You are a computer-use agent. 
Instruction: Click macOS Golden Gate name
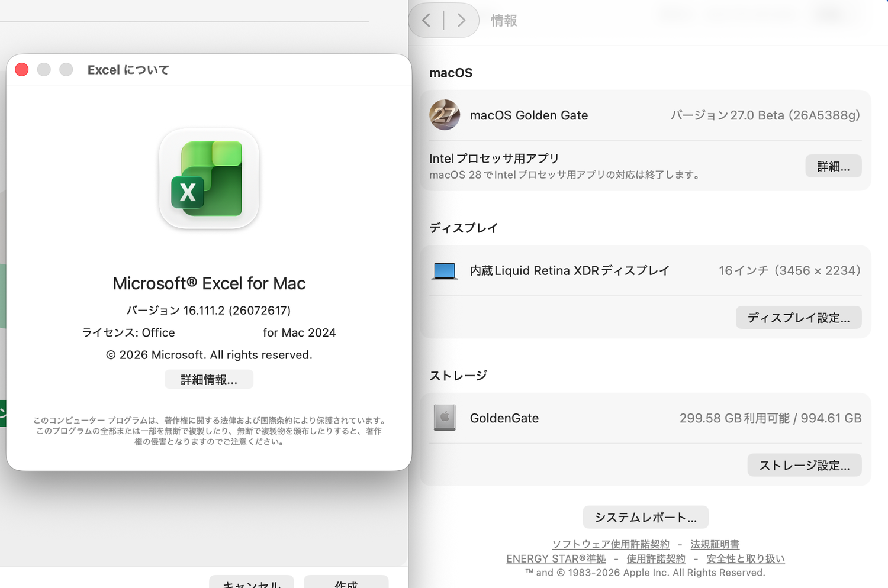(x=529, y=115)
